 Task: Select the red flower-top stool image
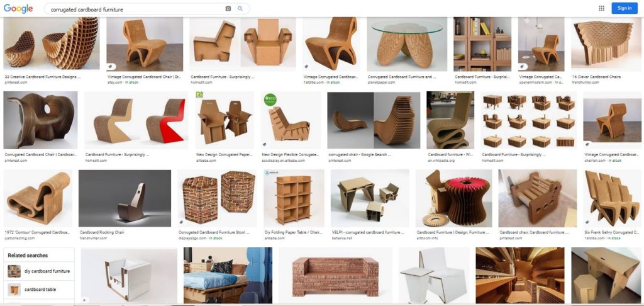(454, 198)
